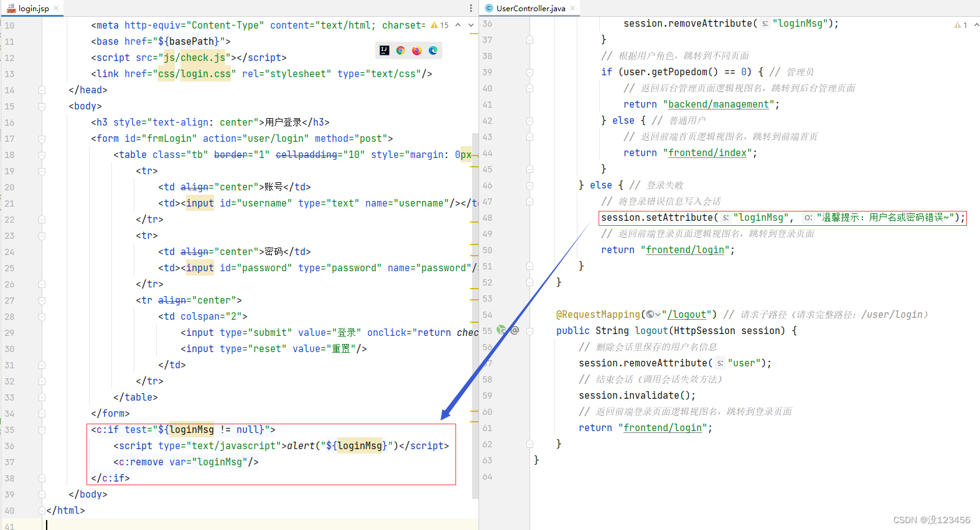980x530 pixels.
Task: Click globe URL icon before "/logout" mapping
Action: point(650,315)
